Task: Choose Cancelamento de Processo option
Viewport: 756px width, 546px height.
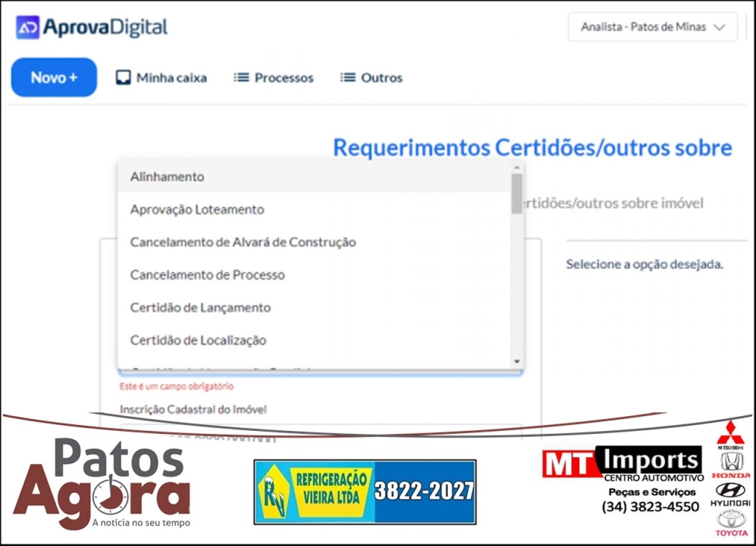Action: 314,275
